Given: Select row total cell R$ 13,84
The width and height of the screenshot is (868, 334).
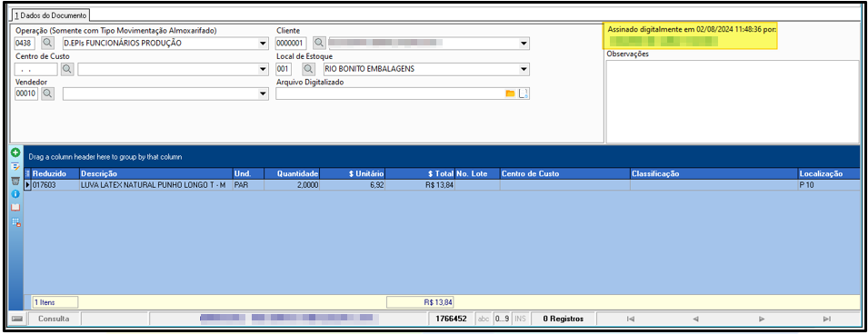Looking at the screenshot, I should tap(420, 185).
